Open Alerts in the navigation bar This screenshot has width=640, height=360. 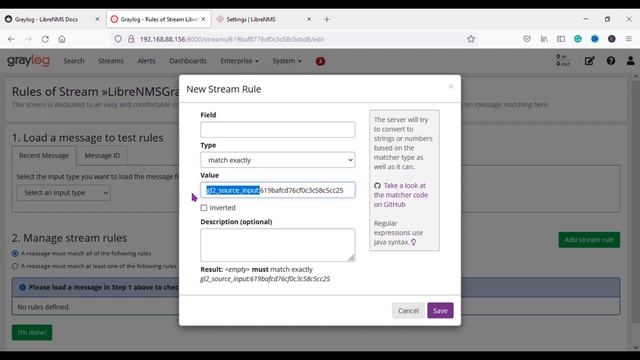(146, 61)
